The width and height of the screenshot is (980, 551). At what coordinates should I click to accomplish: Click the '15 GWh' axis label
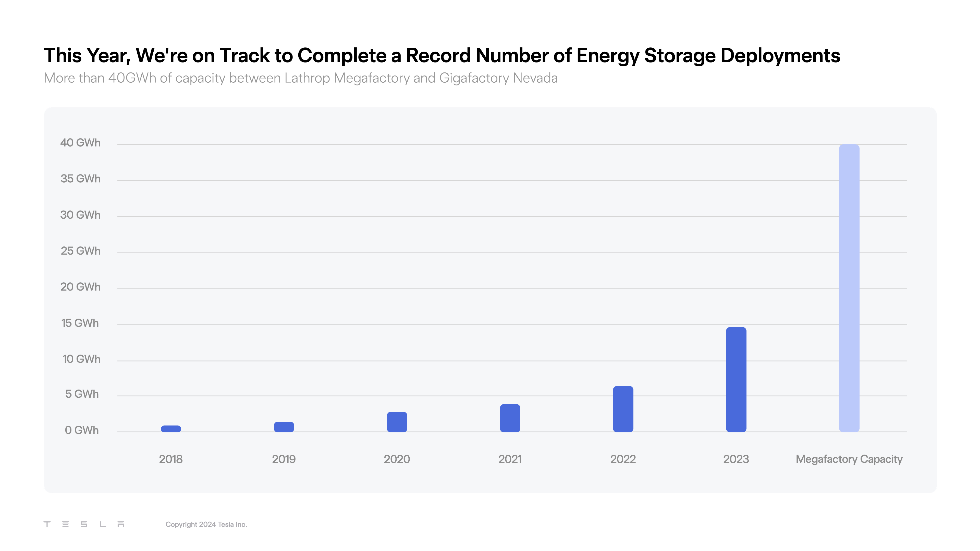[x=80, y=323]
